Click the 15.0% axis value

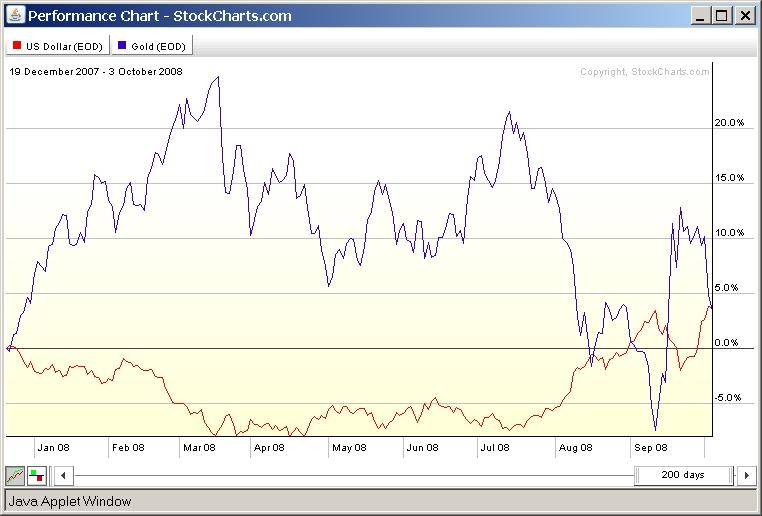point(729,177)
